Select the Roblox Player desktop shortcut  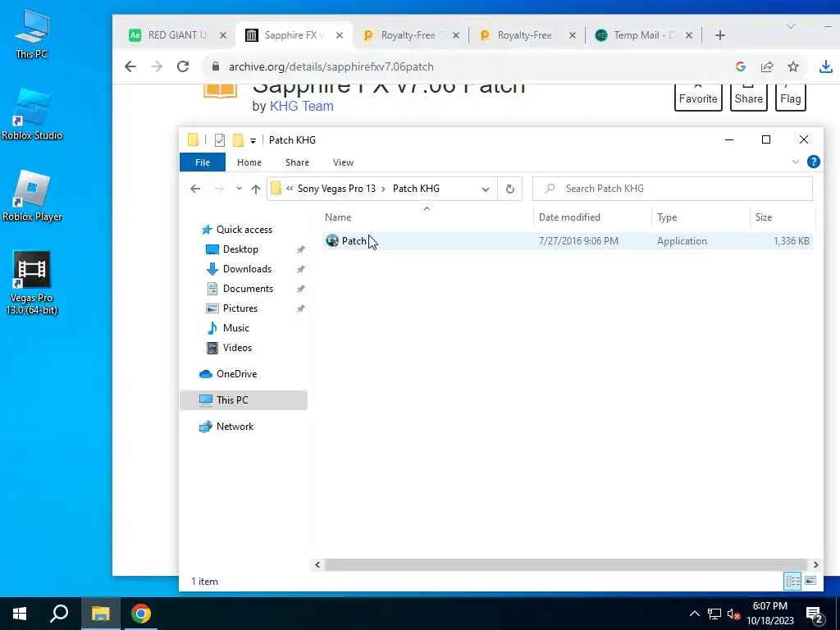tap(32, 195)
